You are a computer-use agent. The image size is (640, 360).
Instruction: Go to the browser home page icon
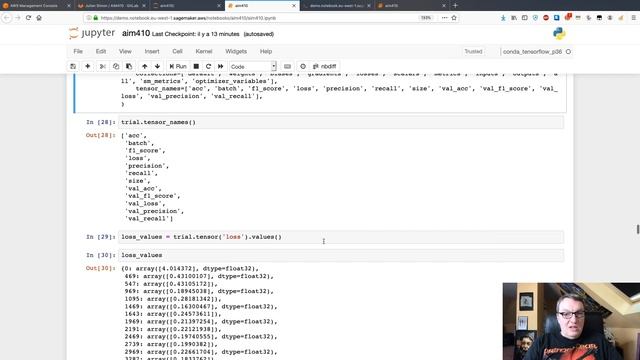pos(39,18)
